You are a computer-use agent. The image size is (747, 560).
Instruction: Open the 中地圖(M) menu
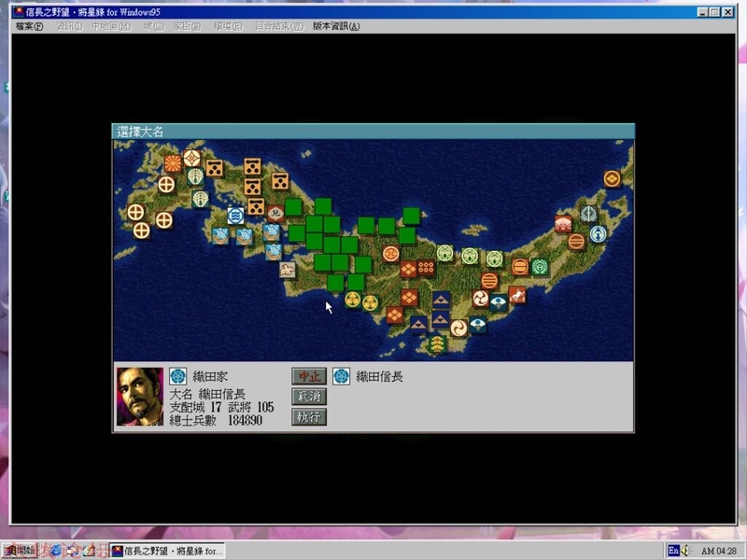(x=111, y=26)
